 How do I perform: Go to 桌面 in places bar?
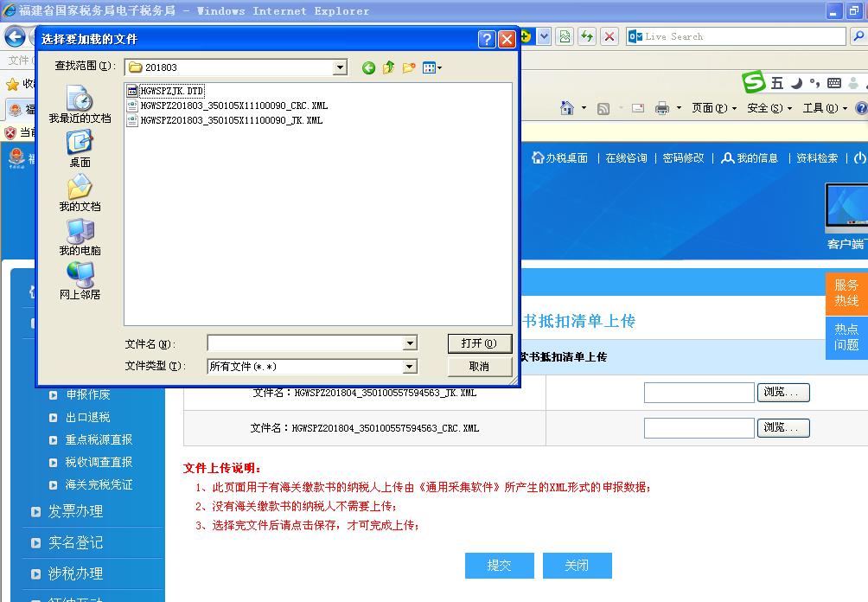click(x=80, y=149)
